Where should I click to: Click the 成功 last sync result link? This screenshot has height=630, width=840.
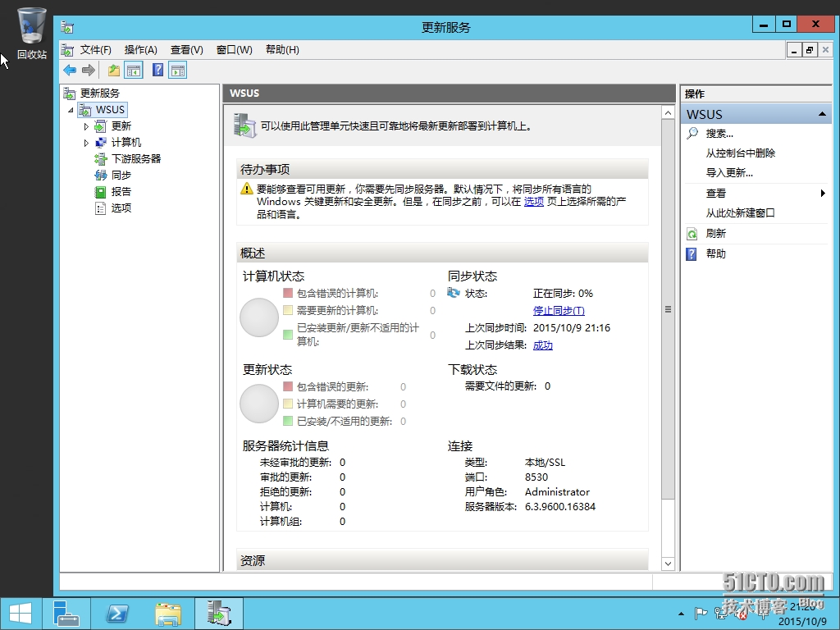[543, 345]
